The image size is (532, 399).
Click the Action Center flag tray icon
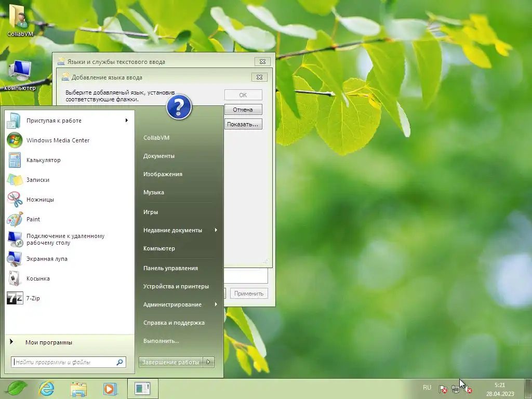(x=443, y=389)
